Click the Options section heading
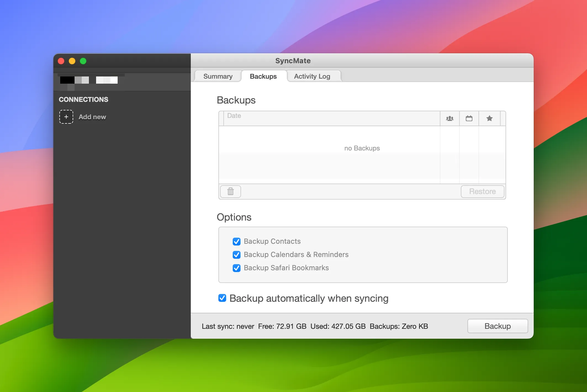 pos(234,217)
